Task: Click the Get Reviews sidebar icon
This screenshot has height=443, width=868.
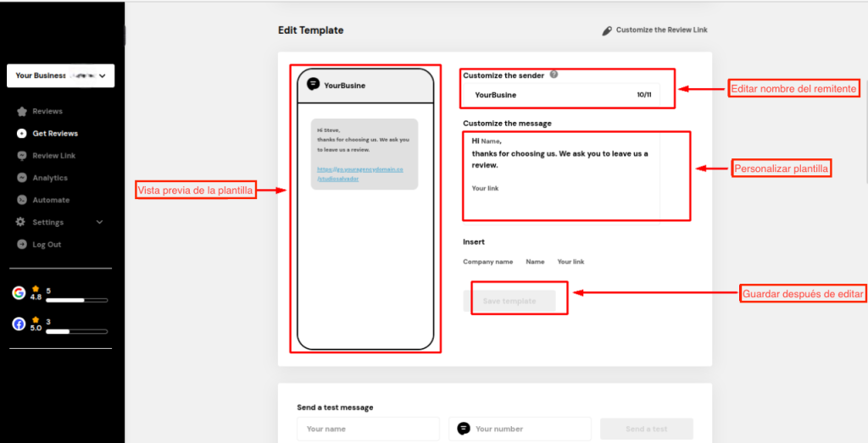Action: [22, 134]
